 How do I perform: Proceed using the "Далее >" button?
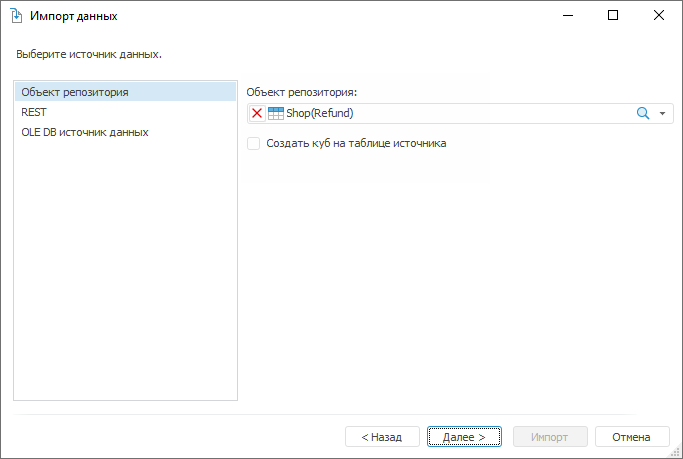(464, 437)
